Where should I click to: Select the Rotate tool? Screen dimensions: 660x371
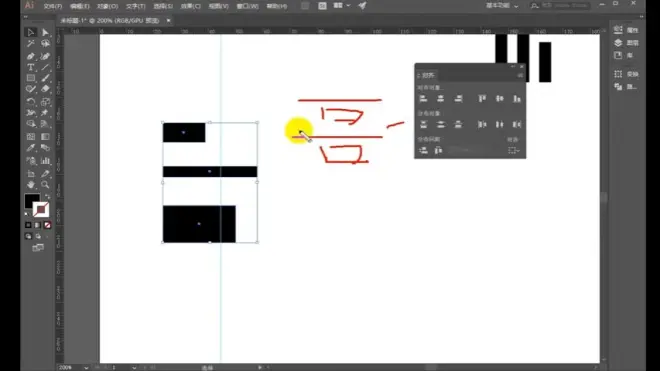[31, 101]
